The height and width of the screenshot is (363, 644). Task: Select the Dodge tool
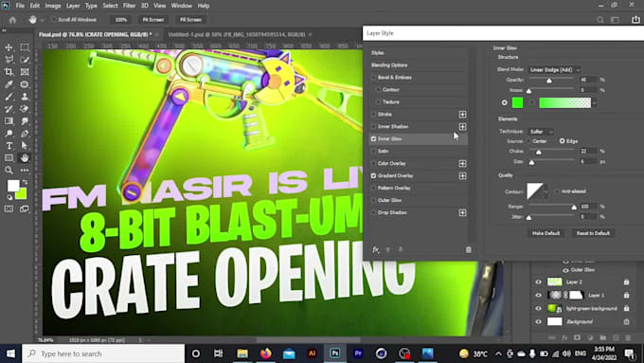point(9,134)
